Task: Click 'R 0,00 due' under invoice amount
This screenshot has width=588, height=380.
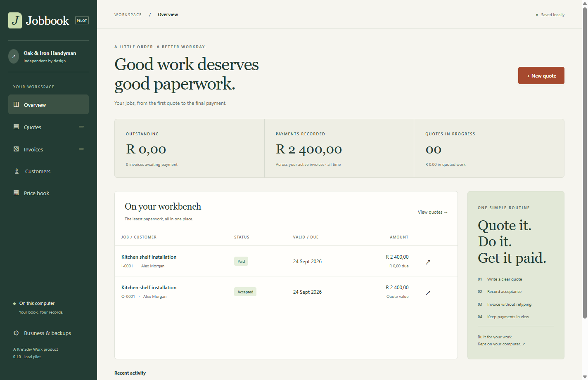Action: click(x=399, y=266)
